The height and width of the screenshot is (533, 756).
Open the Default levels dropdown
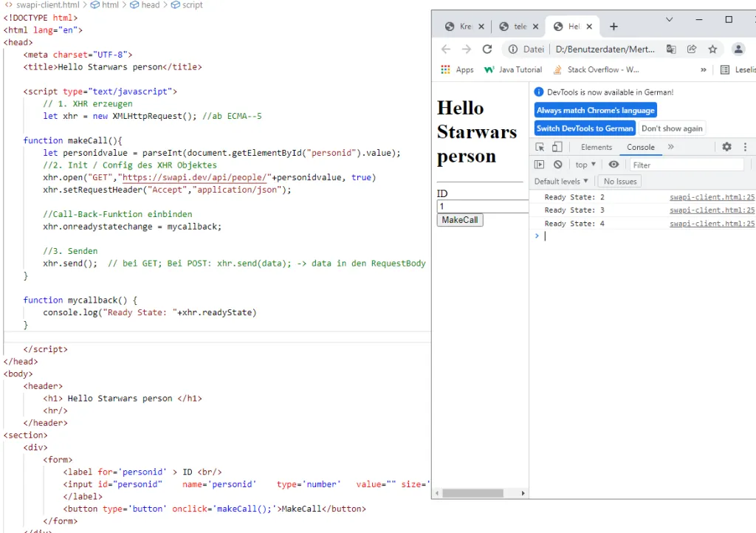561,181
